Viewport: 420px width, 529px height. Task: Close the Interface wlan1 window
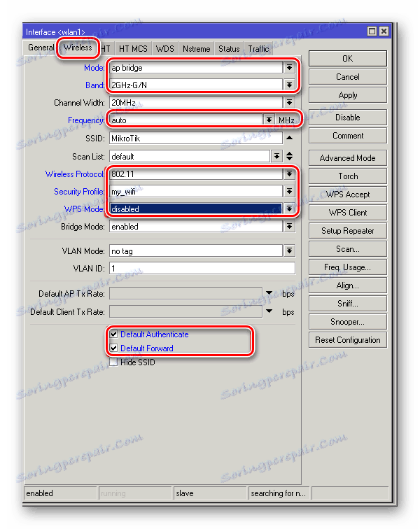(384, 31)
